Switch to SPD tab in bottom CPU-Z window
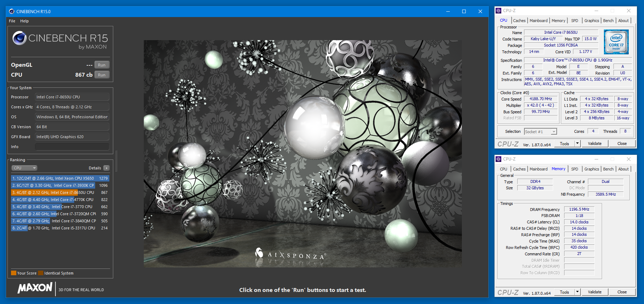The height and width of the screenshot is (304, 644). 575,169
